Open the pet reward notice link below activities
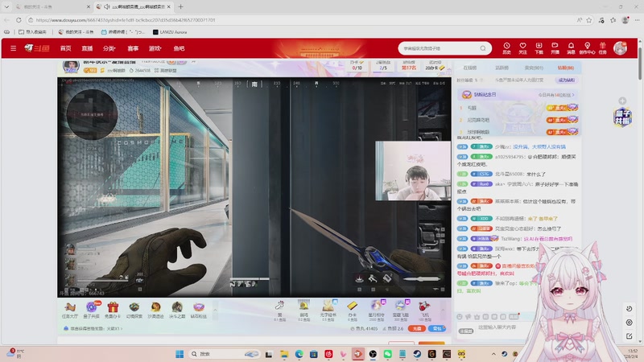The width and height of the screenshot is (644, 362). 93,328
